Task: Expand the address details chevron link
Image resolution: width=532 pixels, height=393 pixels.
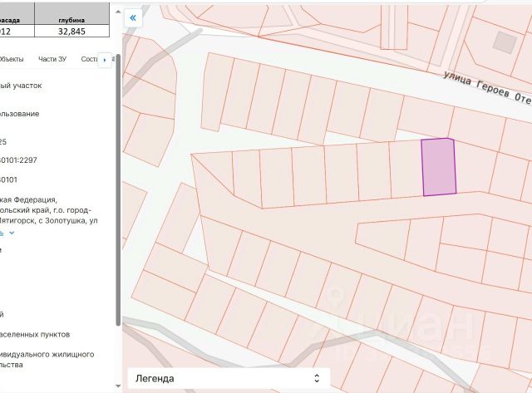Action: (11, 233)
